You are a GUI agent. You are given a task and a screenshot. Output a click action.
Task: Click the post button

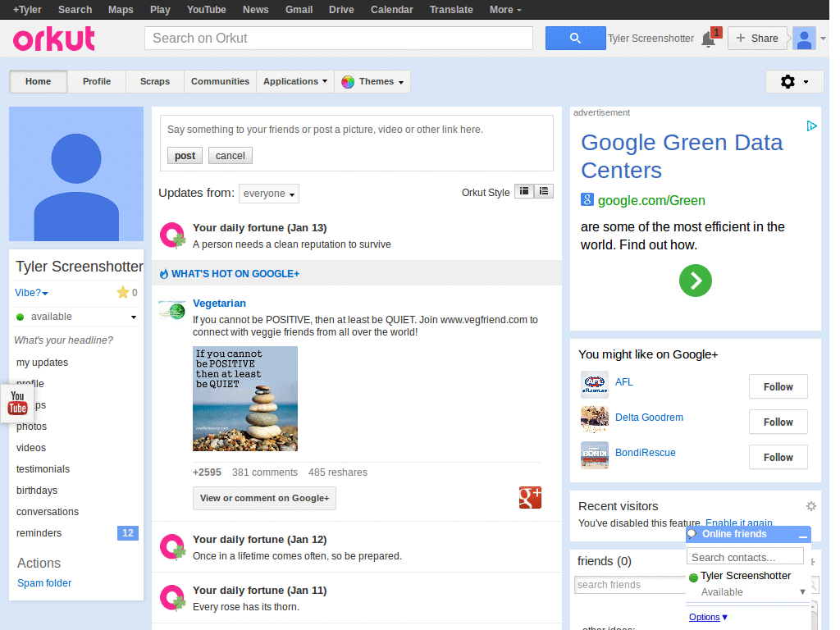click(185, 155)
